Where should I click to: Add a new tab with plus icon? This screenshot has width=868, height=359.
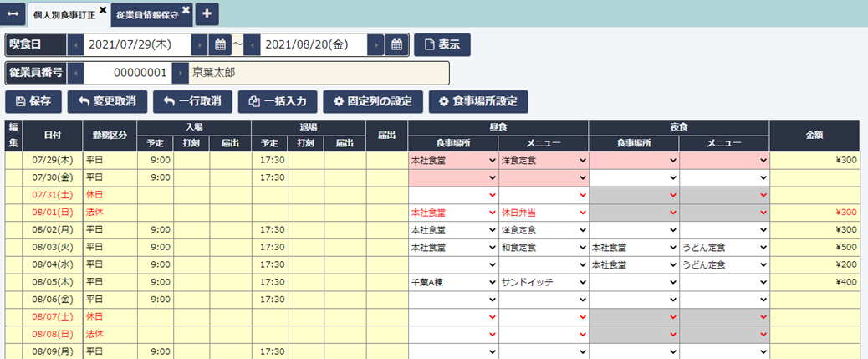click(x=207, y=13)
